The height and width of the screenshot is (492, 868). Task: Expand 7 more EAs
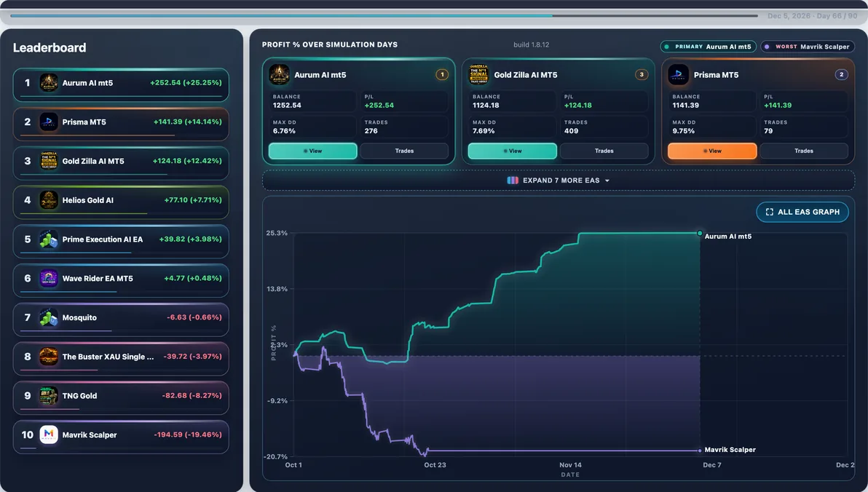[559, 180]
